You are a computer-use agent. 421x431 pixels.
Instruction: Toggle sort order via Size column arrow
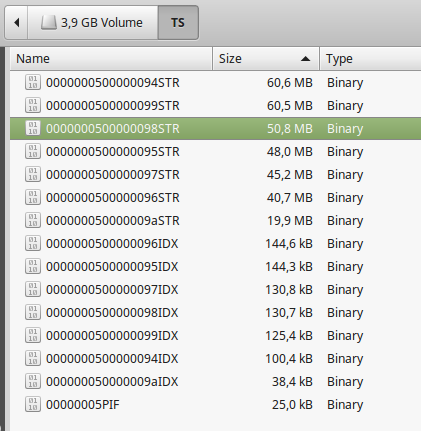pyautogui.click(x=305, y=59)
